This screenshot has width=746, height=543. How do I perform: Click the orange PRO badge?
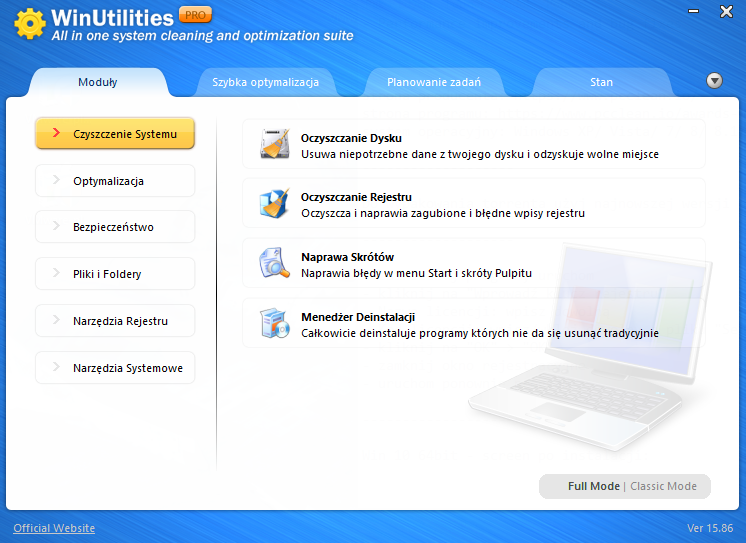tap(195, 15)
